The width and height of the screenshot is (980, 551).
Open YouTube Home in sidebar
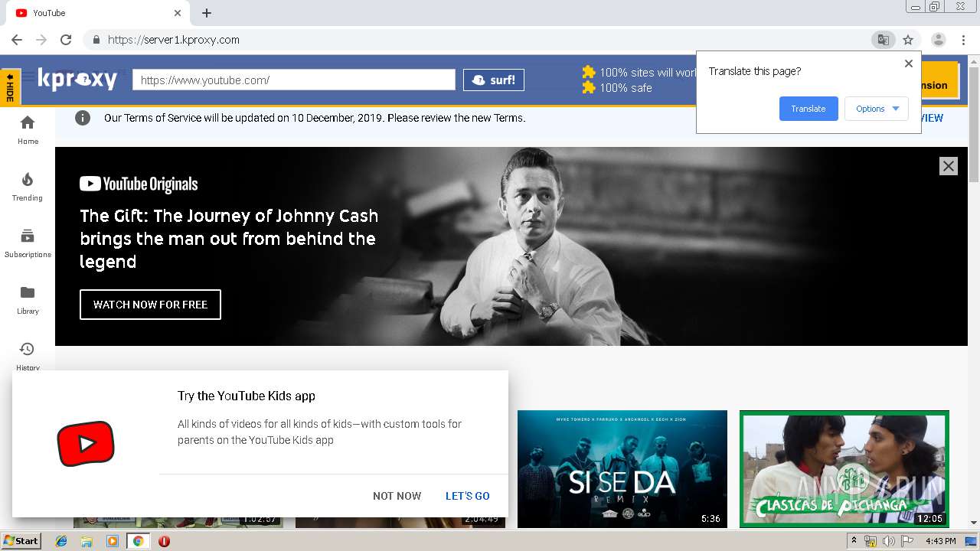(x=28, y=129)
